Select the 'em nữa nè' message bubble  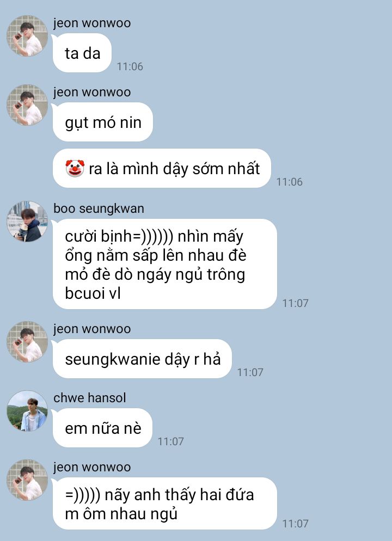[x=102, y=428]
